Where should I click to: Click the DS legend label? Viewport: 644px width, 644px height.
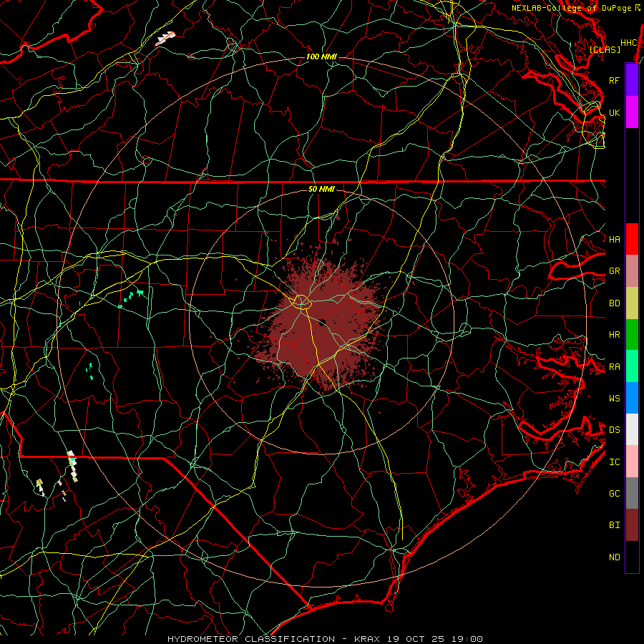[x=614, y=430]
